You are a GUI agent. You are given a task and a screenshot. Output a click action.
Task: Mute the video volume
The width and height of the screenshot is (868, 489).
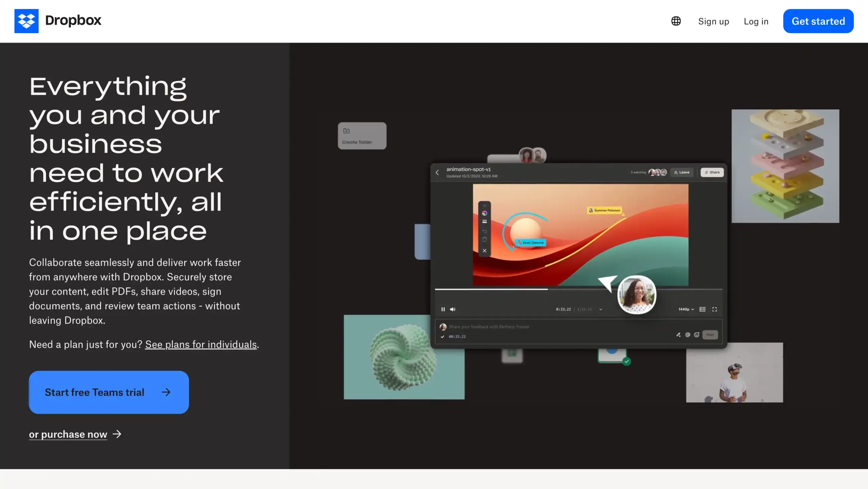452,309
